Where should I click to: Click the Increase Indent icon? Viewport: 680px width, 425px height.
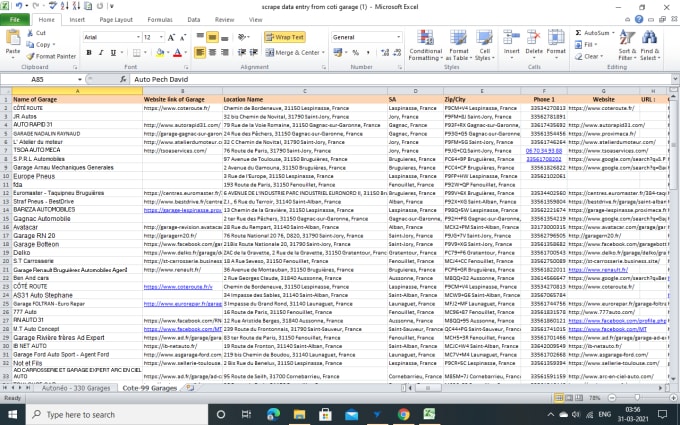point(253,52)
